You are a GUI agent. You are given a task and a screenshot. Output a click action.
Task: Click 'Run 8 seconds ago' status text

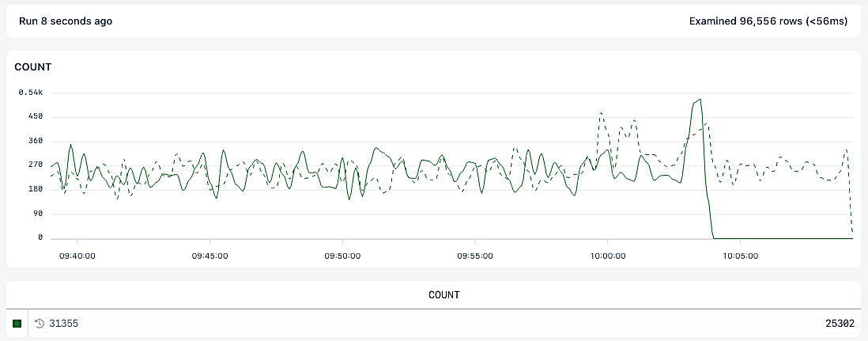[66, 21]
